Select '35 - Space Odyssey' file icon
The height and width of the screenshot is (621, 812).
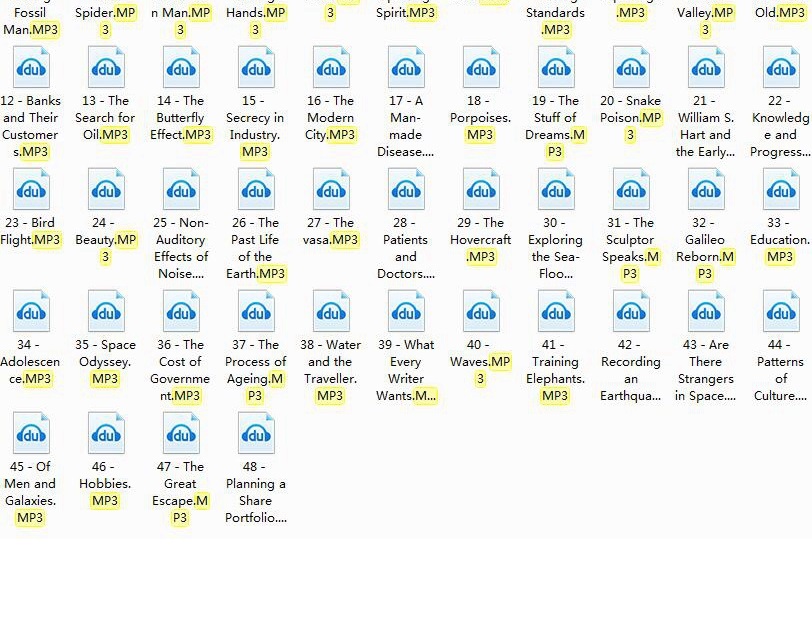[x=106, y=312]
